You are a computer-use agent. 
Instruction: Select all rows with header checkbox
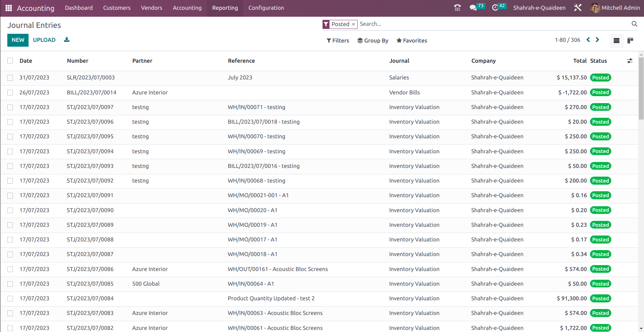pos(10,61)
